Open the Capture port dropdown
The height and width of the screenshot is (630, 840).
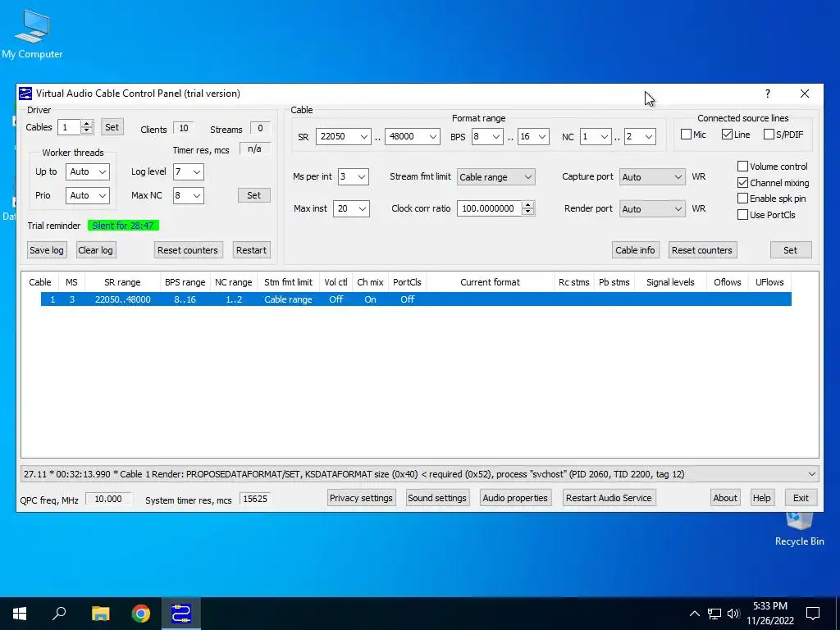pyautogui.click(x=652, y=177)
